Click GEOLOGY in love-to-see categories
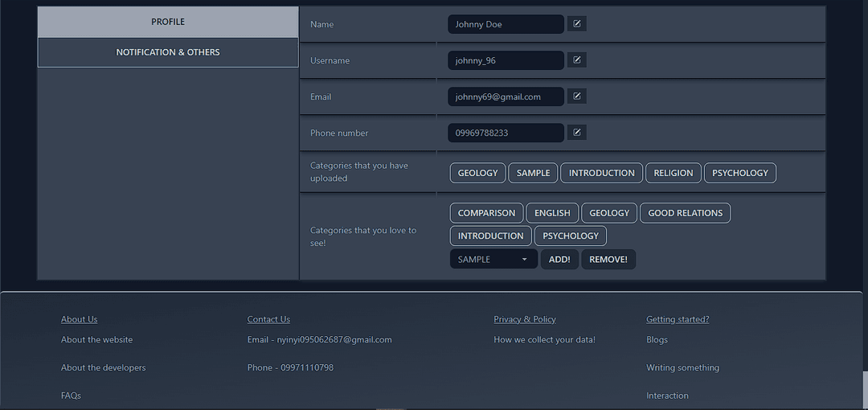 tap(609, 213)
